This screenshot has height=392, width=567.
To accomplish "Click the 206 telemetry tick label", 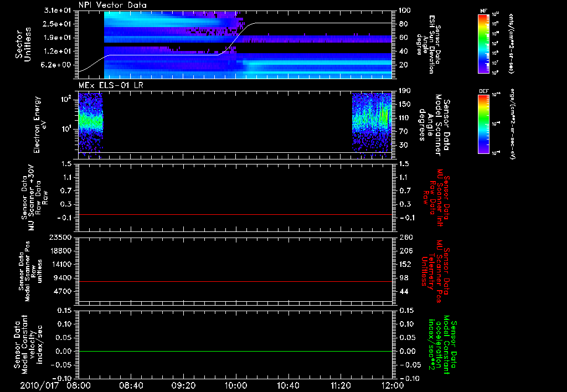I will tap(406, 251).
